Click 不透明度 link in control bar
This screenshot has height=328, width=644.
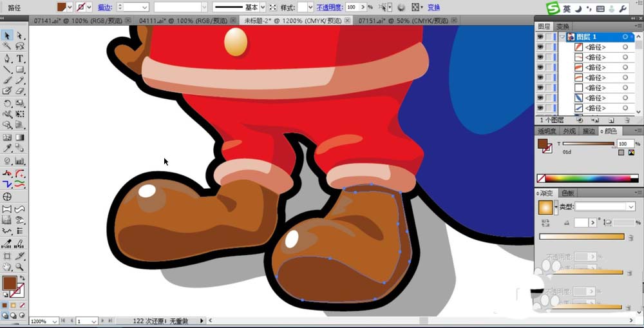(x=330, y=7)
